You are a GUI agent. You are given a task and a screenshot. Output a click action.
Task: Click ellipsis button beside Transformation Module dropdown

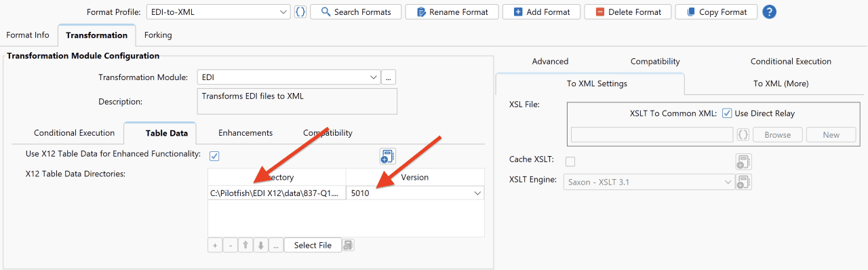tap(388, 77)
